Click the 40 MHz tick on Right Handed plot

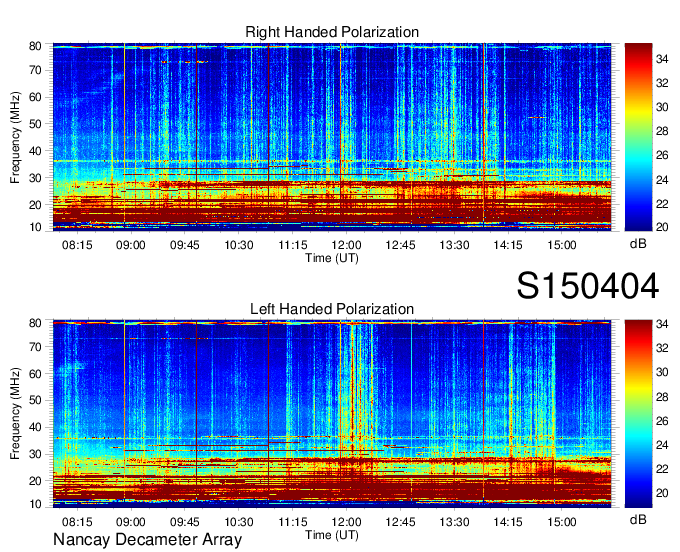(35, 151)
